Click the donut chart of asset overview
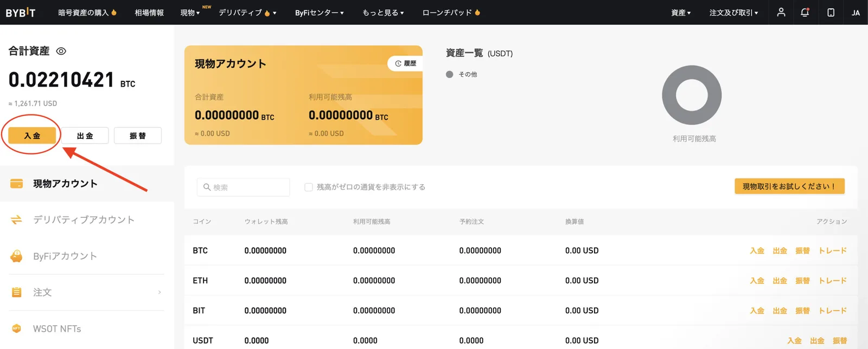 point(692,95)
